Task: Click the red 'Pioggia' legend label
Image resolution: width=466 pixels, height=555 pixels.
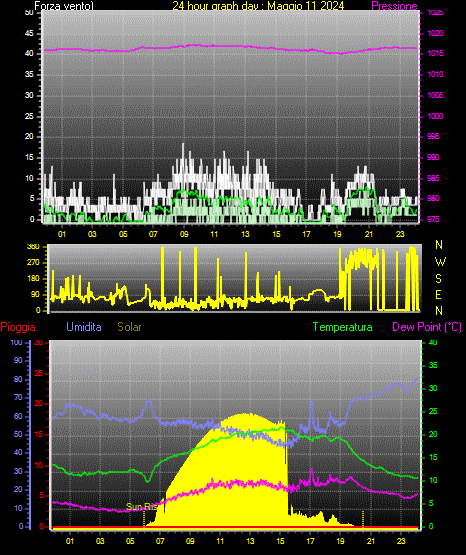Action: 18,327
